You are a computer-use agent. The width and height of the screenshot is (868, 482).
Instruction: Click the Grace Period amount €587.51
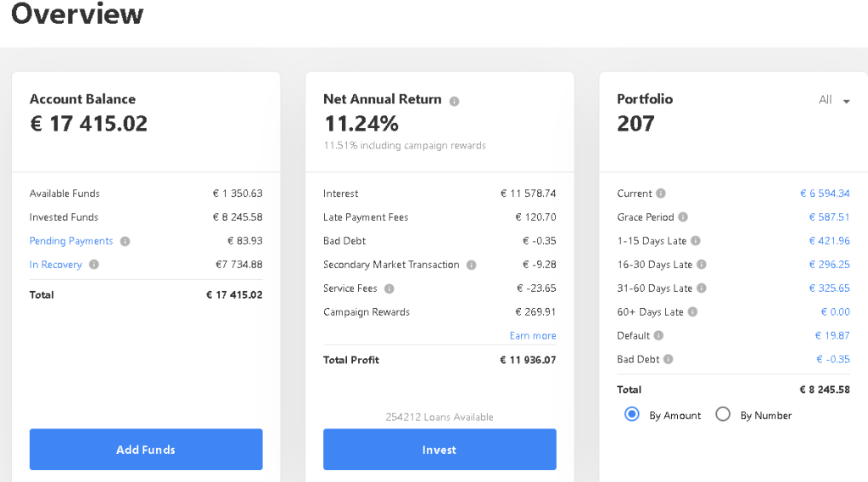(829, 217)
